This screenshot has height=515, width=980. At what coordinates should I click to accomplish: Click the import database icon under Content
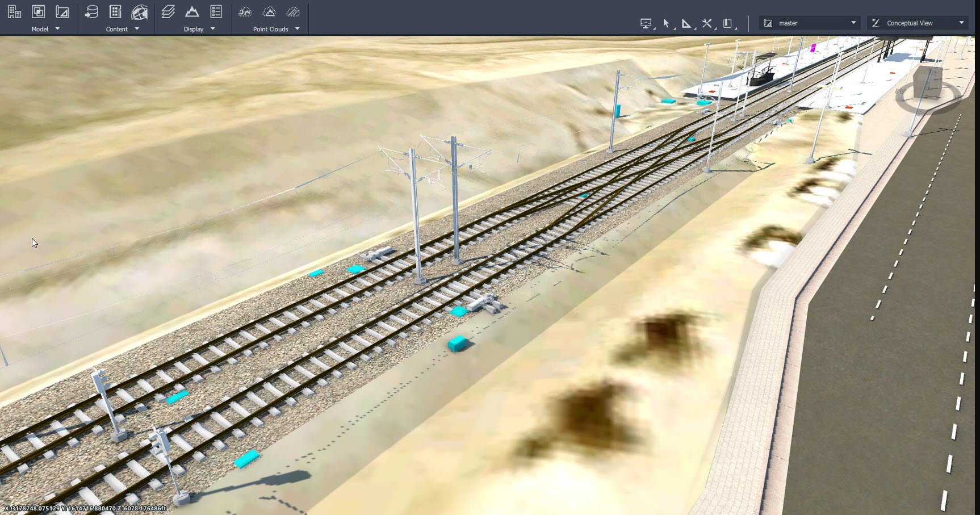pyautogui.click(x=91, y=11)
